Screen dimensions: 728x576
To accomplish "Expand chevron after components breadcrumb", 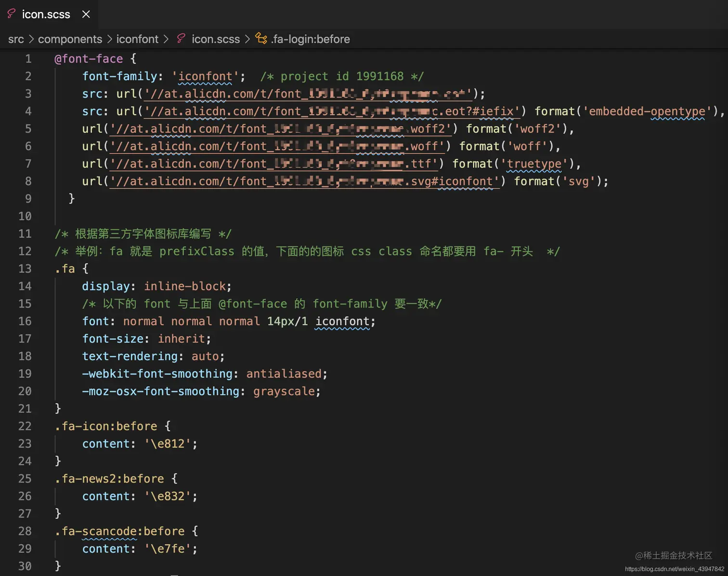I will (x=109, y=39).
